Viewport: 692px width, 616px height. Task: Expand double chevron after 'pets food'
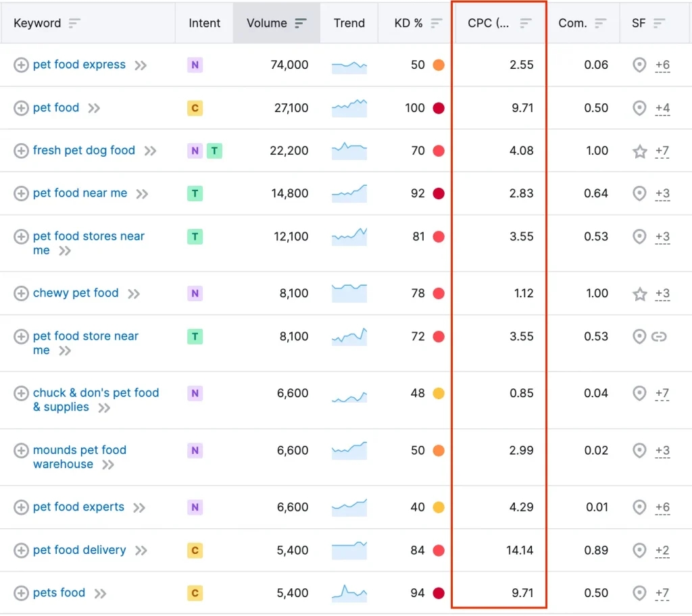click(x=101, y=594)
